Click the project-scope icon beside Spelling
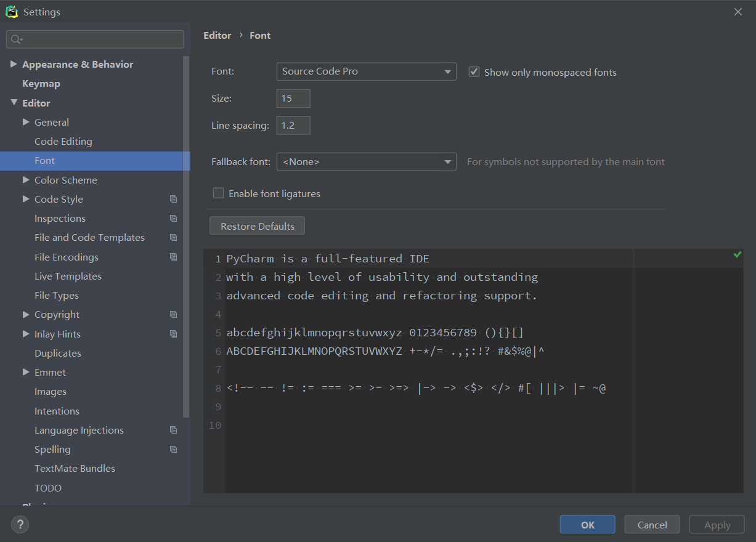This screenshot has width=756, height=542. (x=174, y=449)
